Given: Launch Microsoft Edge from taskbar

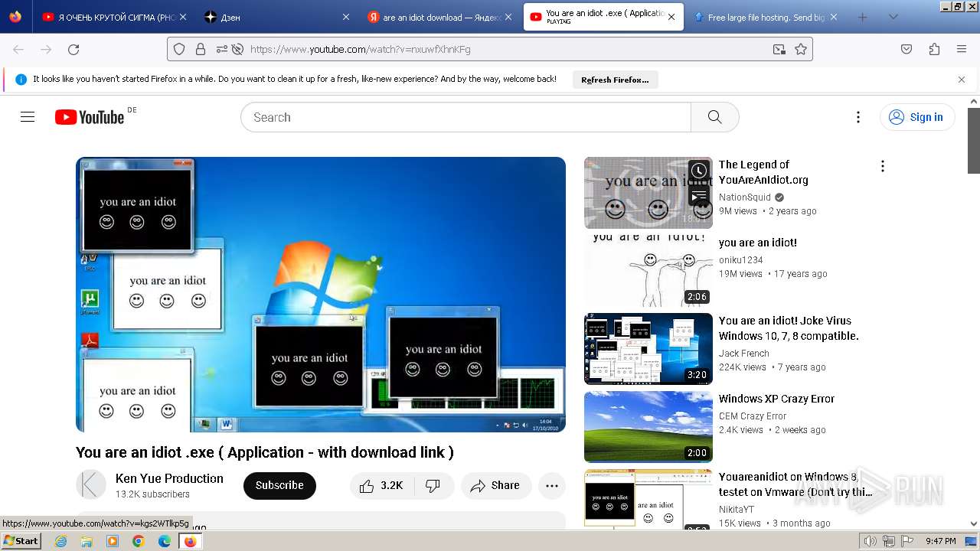Looking at the screenshot, I should [x=165, y=541].
